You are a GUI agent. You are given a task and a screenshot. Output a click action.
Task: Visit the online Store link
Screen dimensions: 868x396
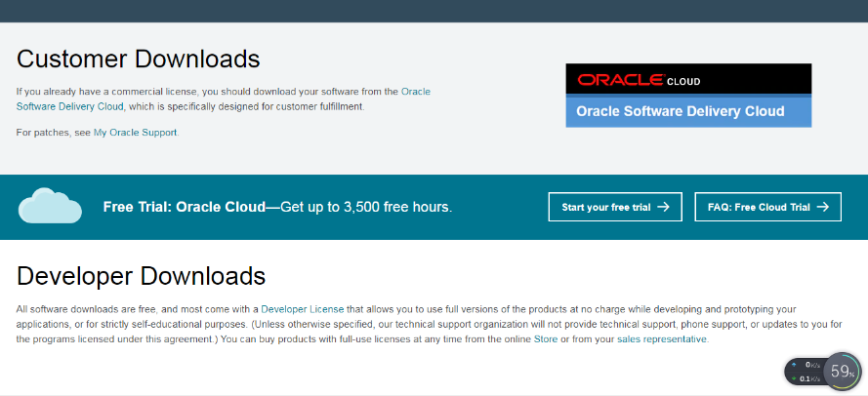[x=545, y=339]
